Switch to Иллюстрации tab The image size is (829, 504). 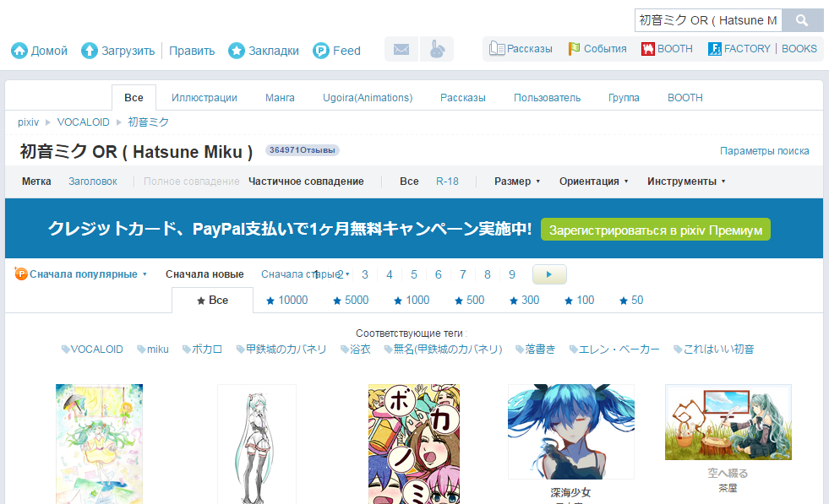(204, 98)
